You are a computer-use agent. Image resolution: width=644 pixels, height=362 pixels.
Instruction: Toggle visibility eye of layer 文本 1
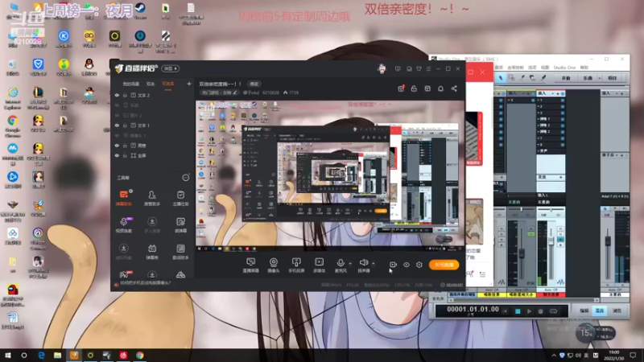117,125
